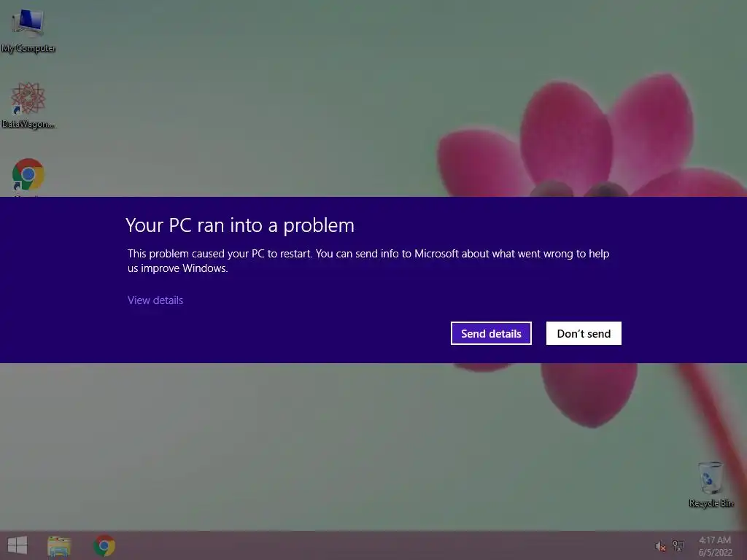Open the View details link
The height and width of the screenshot is (560, 747).
tap(155, 300)
